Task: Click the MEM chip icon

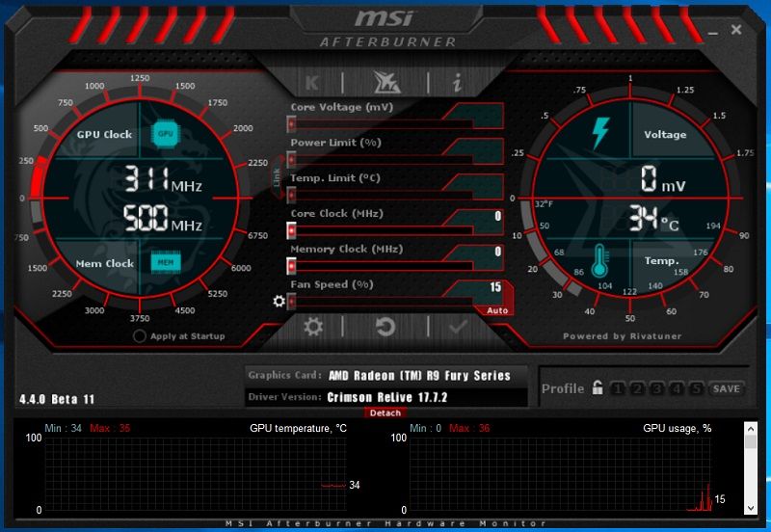Action: [x=165, y=262]
